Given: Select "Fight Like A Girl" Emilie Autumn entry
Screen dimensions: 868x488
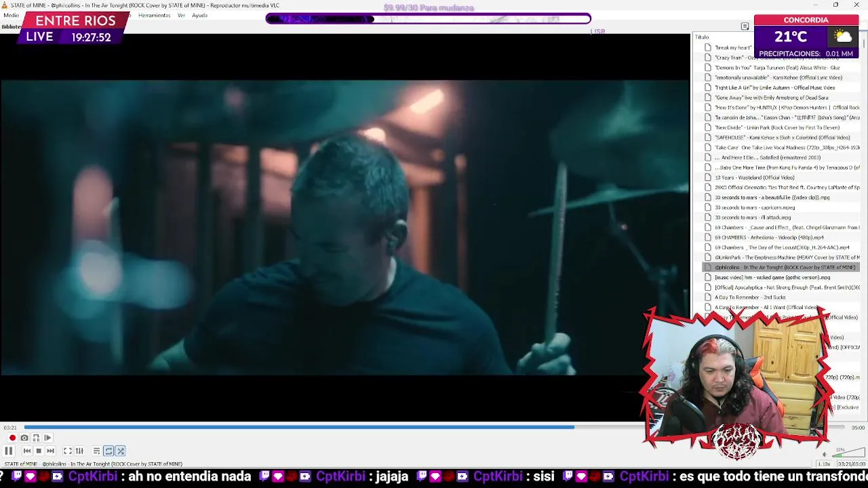Looking at the screenshot, I should coord(781,87).
